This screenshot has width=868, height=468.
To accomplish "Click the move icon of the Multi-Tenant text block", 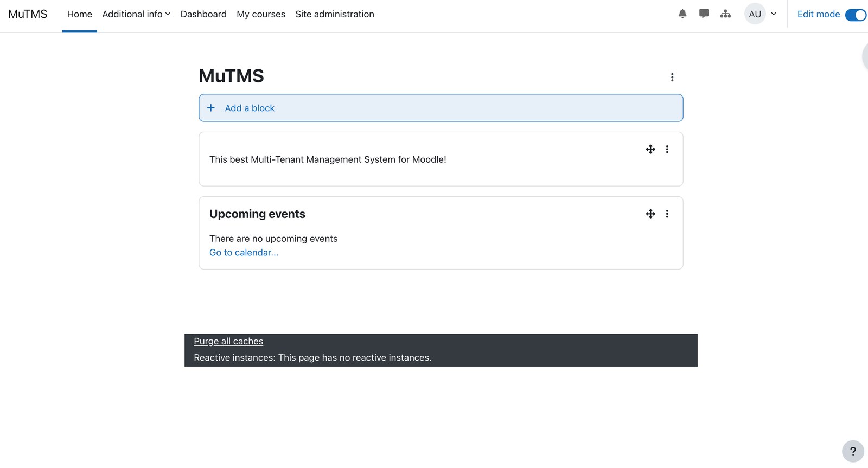I will click(650, 149).
